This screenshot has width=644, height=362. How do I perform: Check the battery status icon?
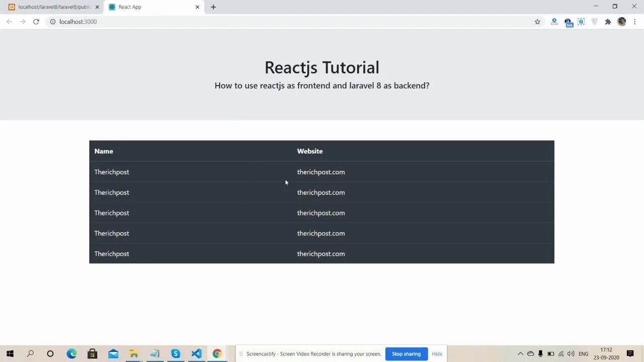coord(551,354)
